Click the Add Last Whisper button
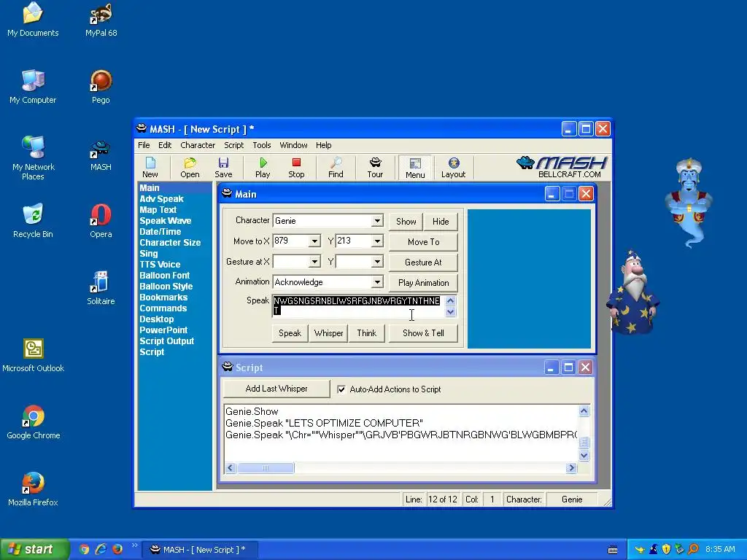 pyautogui.click(x=276, y=389)
